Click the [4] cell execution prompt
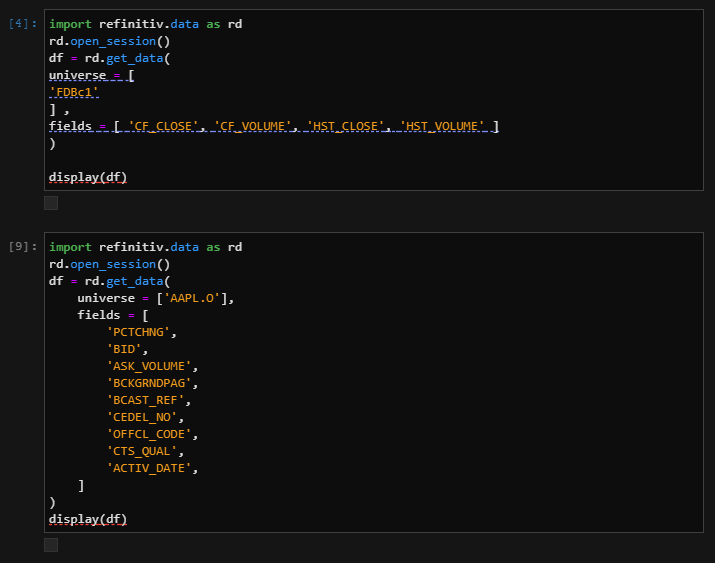715x563 pixels. click(x=23, y=24)
